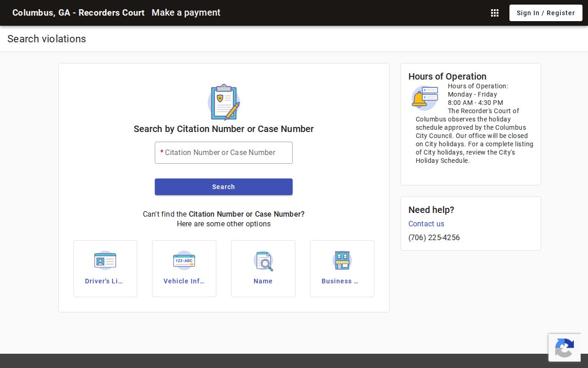Click the Driver's License card icon

click(105, 260)
